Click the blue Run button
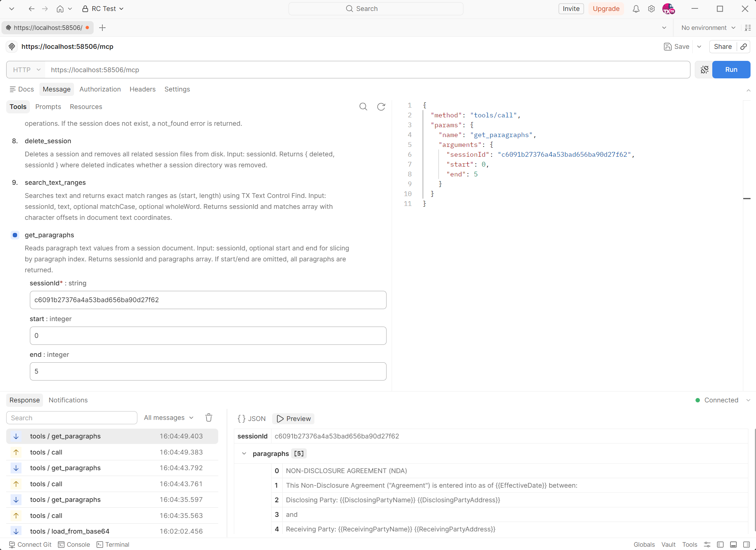The width and height of the screenshot is (756, 550). [731, 70]
